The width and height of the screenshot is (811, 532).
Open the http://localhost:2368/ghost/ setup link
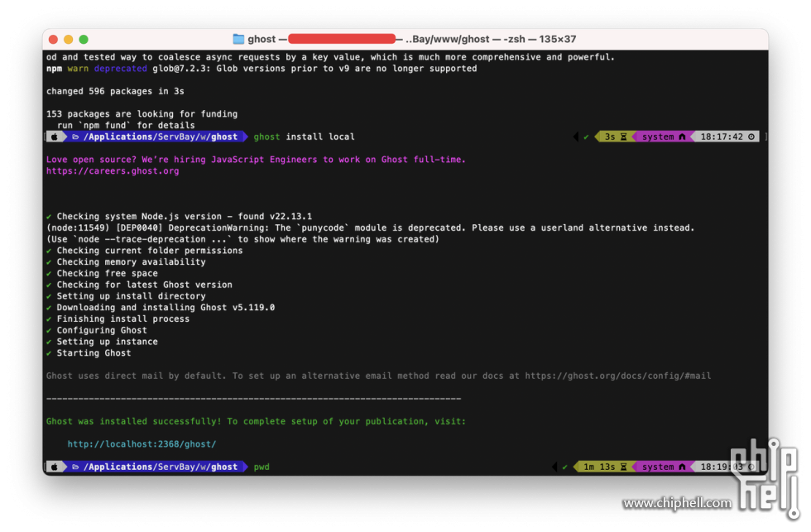pos(142,444)
